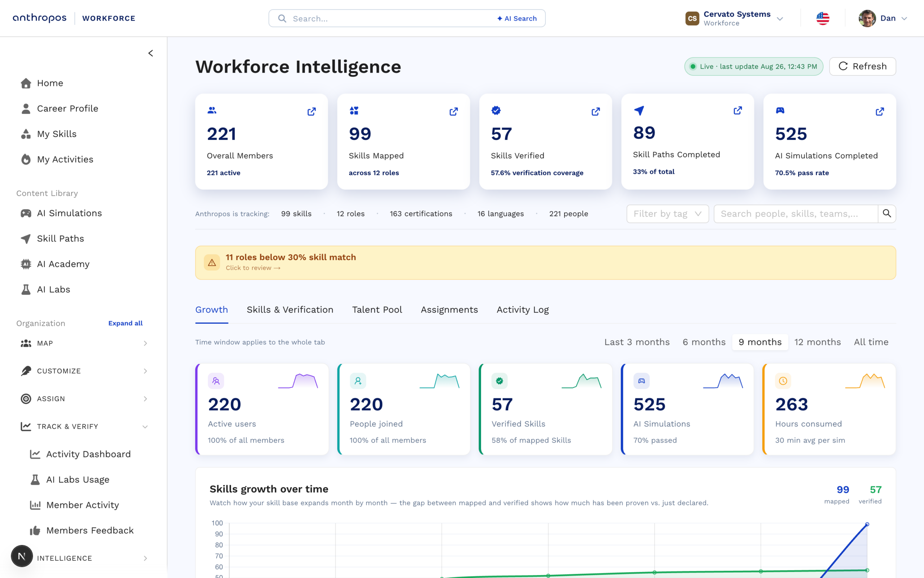Open Member Activity in sidebar
Image resolution: width=924 pixels, height=578 pixels.
click(x=82, y=505)
